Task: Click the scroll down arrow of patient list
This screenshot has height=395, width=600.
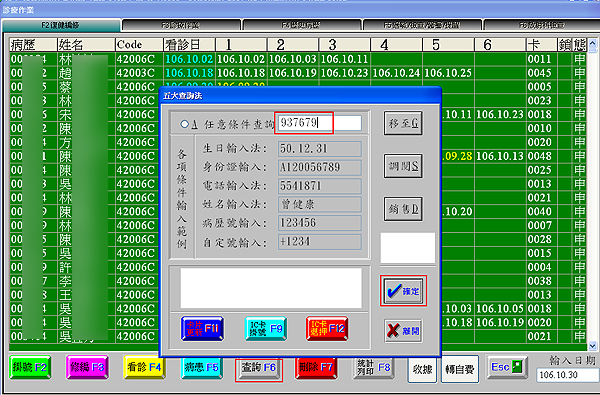Action: [x=593, y=346]
